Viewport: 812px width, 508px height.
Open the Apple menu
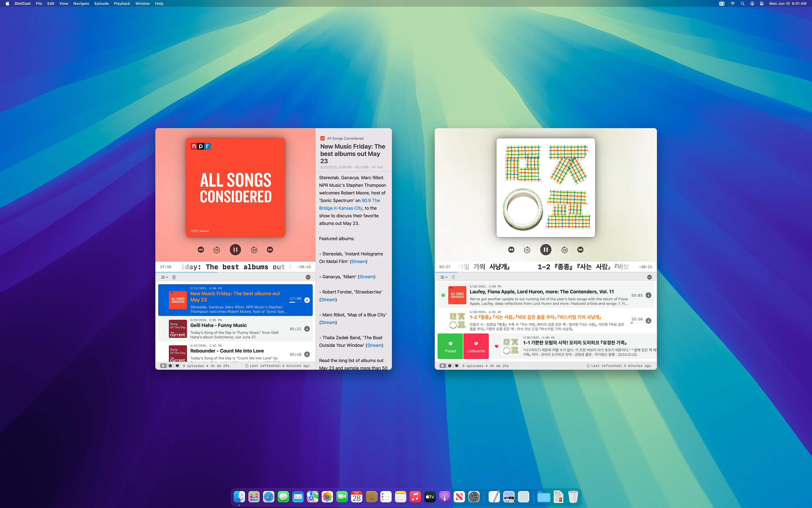[7, 3]
